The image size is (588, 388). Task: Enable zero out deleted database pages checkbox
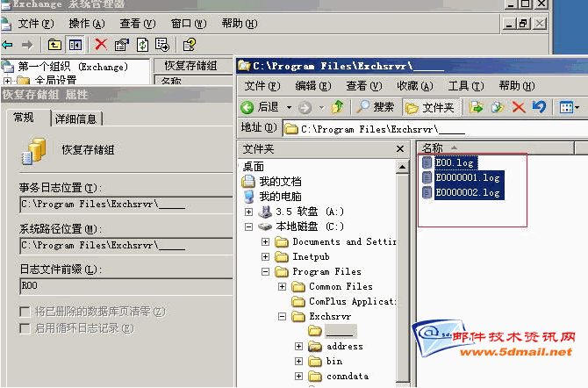coord(25,312)
